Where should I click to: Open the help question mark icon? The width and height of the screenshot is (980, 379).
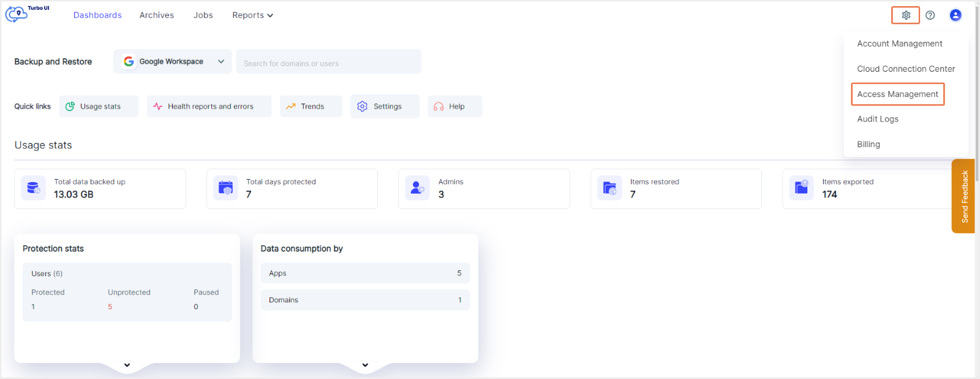930,15
